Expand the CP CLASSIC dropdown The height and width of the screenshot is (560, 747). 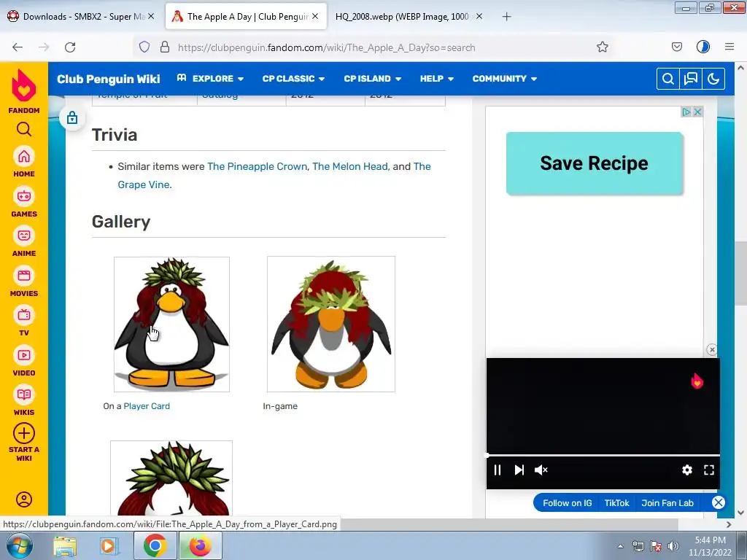point(293,79)
